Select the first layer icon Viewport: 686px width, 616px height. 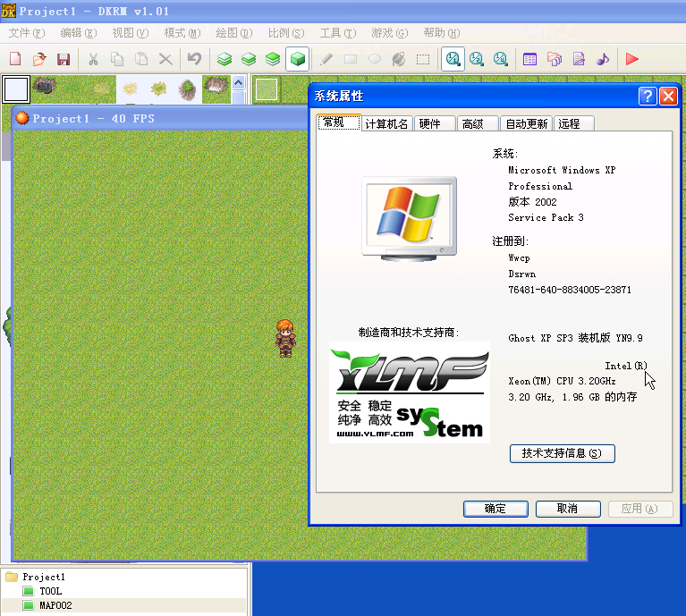tap(224, 59)
